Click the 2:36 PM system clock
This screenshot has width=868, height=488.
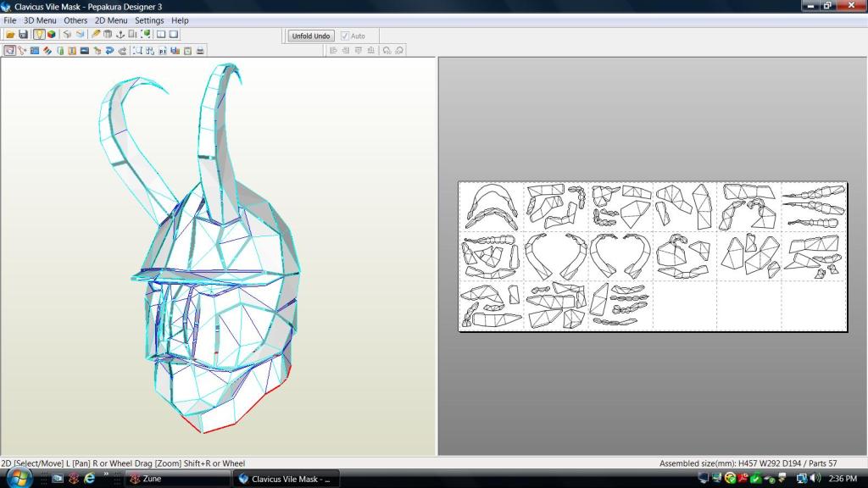tap(843, 478)
